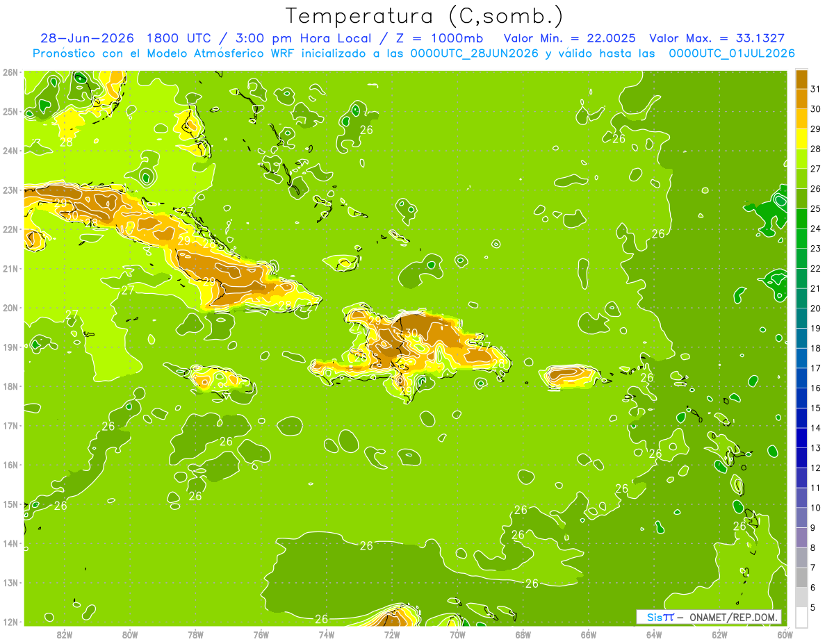The height and width of the screenshot is (644, 834).
Task: Click legend scale value 22
Action: click(x=816, y=268)
